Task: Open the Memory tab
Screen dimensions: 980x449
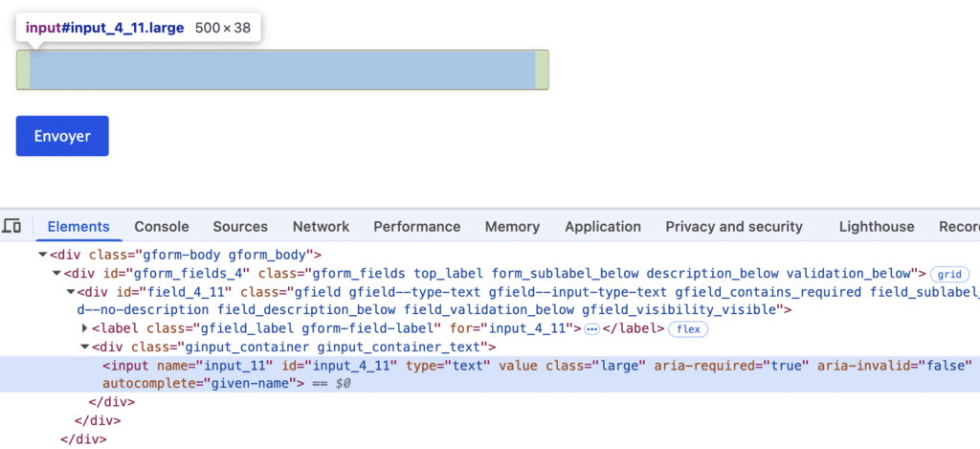Action: 512,227
